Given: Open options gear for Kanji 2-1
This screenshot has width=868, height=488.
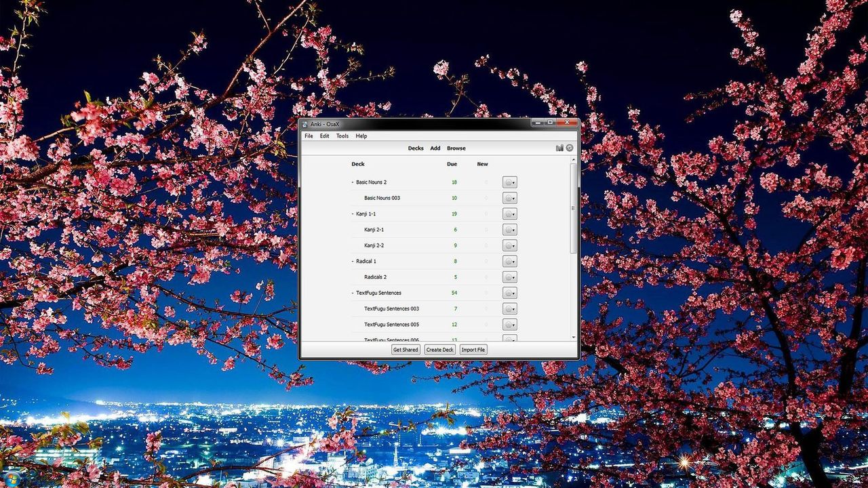Looking at the screenshot, I should 510,230.
